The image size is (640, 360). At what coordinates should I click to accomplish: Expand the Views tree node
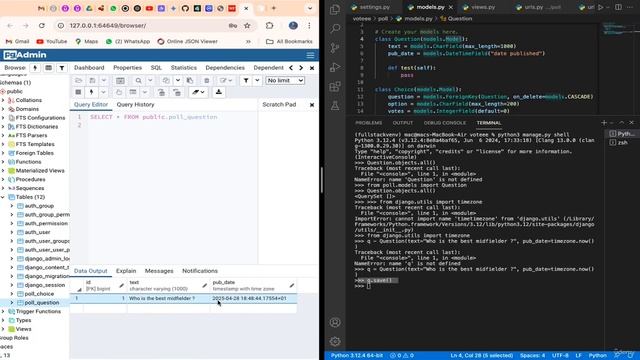tap(3, 329)
